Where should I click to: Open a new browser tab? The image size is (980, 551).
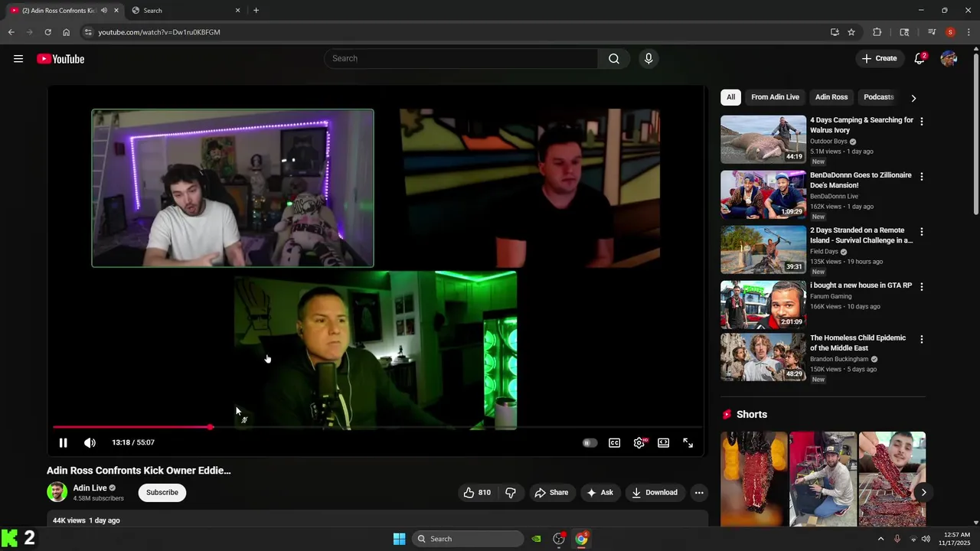256,11
